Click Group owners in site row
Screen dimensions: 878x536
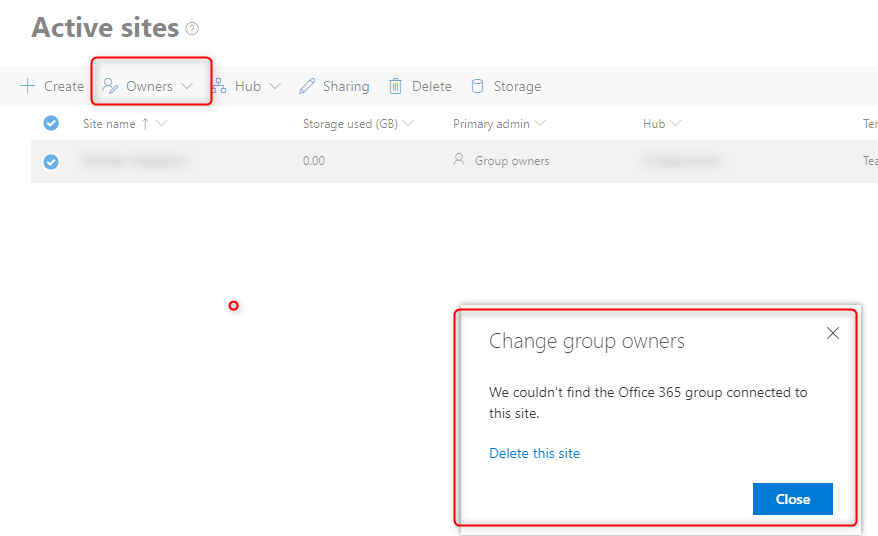click(512, 161)
